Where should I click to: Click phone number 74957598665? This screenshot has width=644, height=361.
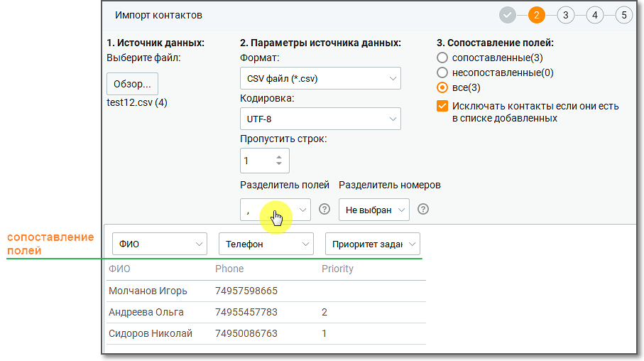tap(246, 291)
